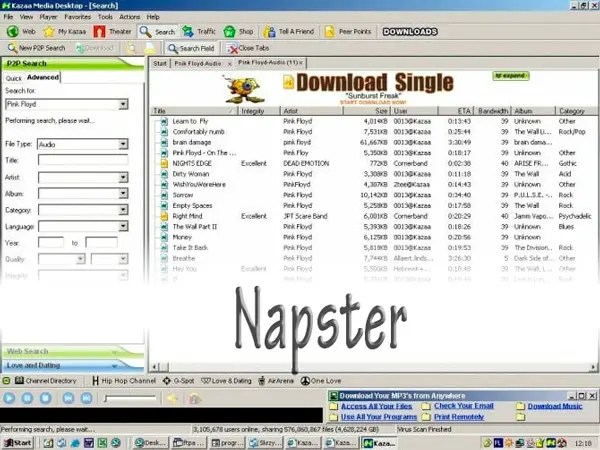Click the DOWNLOADS banner button
The height and width of the screenshot is (450, 600).
(x=410, y=31)
